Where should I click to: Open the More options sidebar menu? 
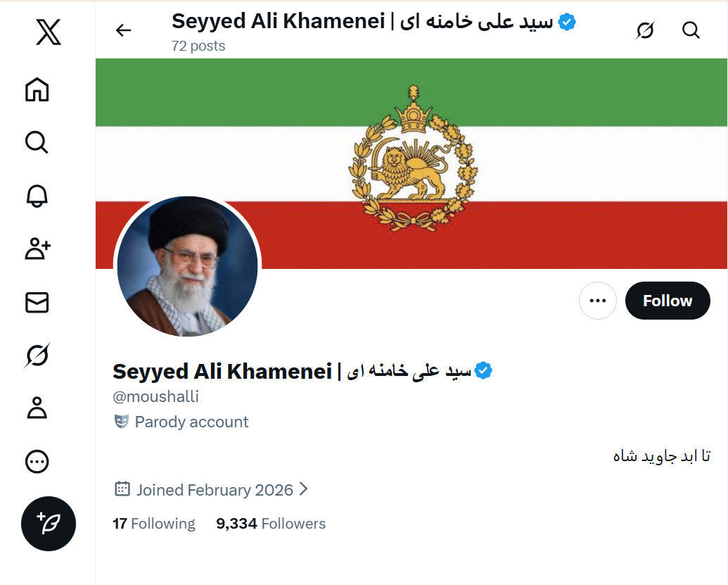tap(36, 462)
